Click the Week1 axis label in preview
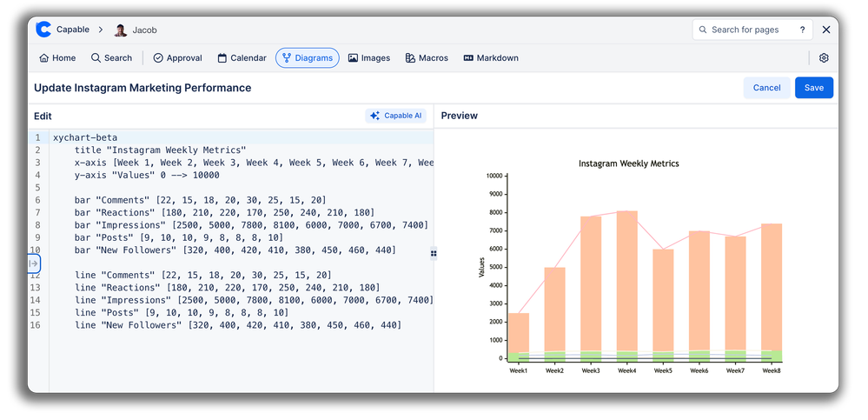 518,370
